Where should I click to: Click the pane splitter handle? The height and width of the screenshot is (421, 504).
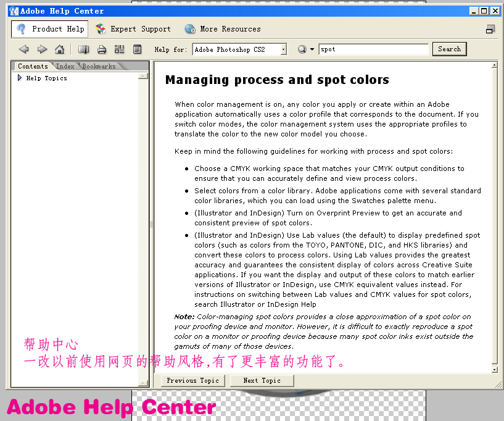pyautogui.click(x=151, y=224)
